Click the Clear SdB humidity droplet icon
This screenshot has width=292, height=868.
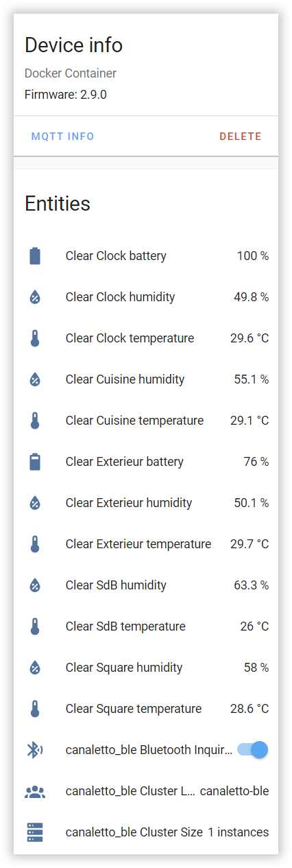(35, 585)
